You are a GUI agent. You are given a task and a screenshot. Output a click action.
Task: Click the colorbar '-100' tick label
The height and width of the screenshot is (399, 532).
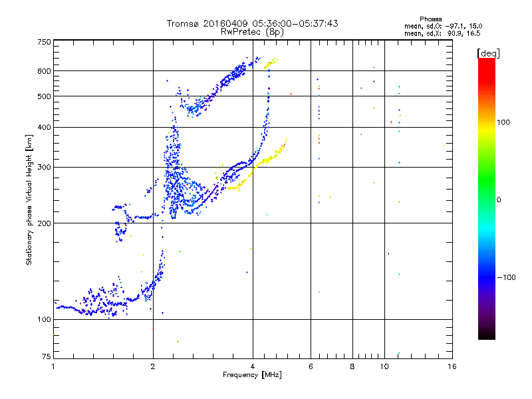[x=506, y=277]
